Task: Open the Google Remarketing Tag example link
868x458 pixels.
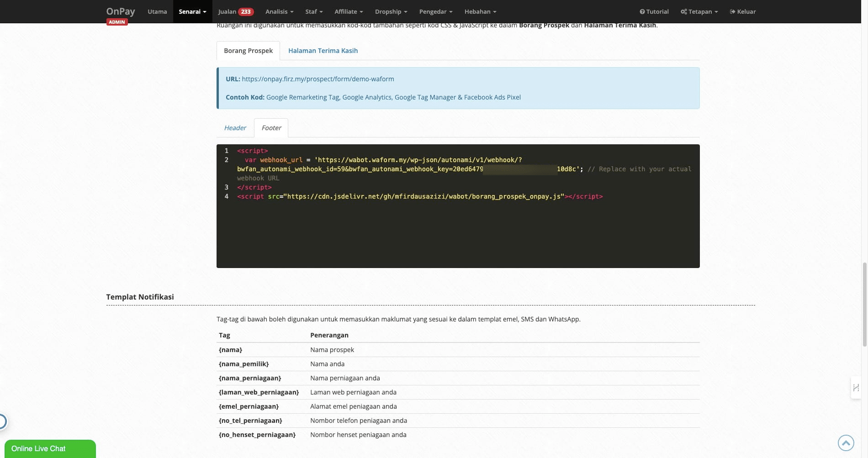Action: (x=303, y=97)
